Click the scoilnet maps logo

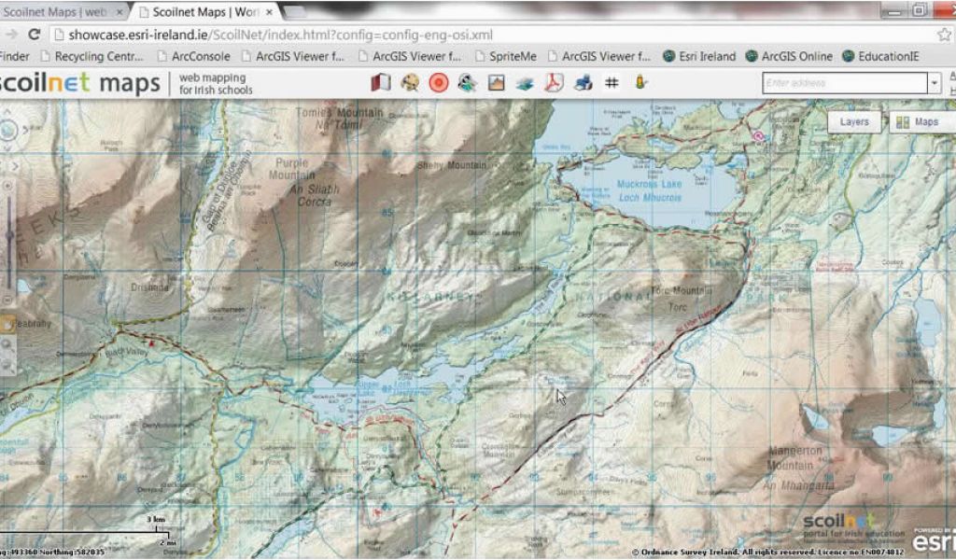coord(80,83)
